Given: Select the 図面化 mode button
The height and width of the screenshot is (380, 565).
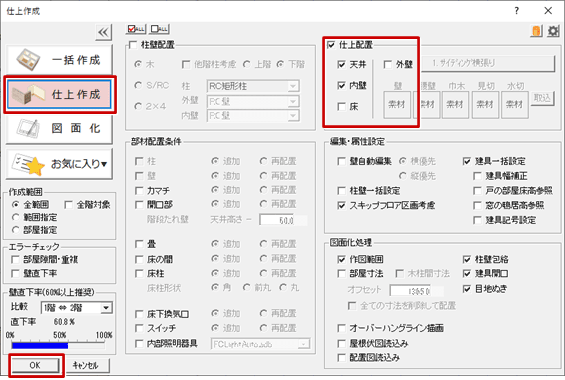Looking at the screenshot, I should (x=59, y=129).
